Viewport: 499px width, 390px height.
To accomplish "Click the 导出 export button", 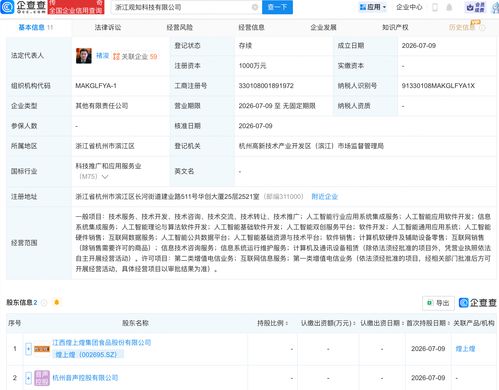I will click(438, 303).
